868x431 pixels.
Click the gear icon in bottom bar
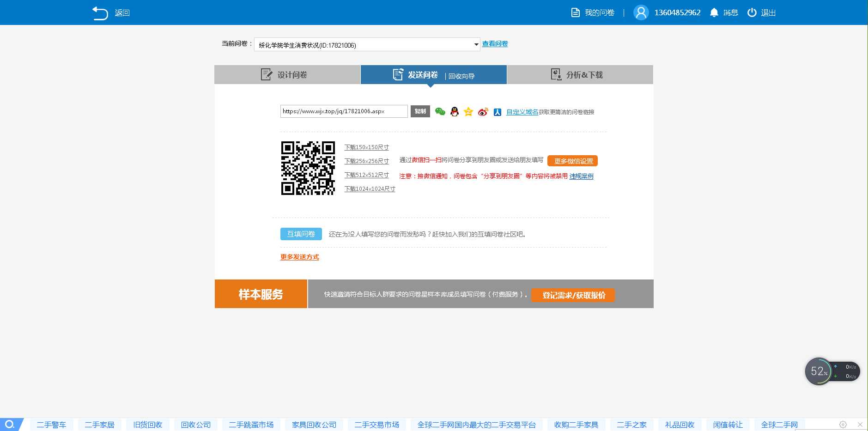843,425
